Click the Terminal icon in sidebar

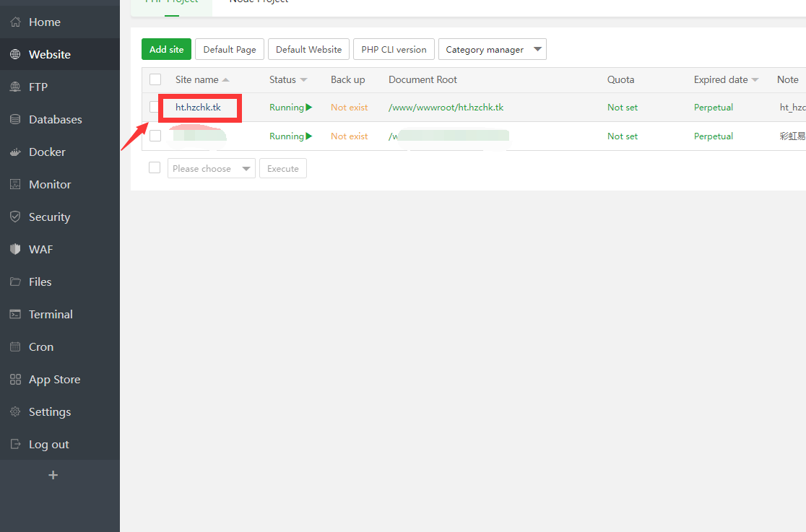[15, 315]
